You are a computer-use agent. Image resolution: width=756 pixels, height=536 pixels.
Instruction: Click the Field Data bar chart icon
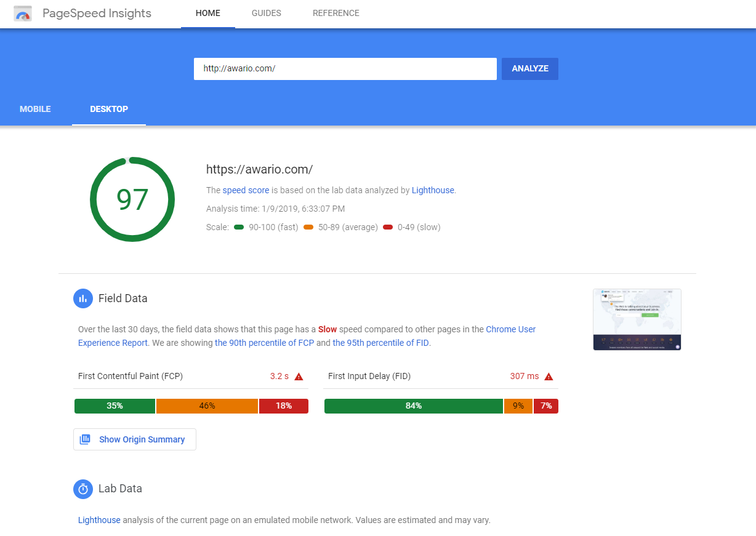pyautogui.click(x=82, y=298)
